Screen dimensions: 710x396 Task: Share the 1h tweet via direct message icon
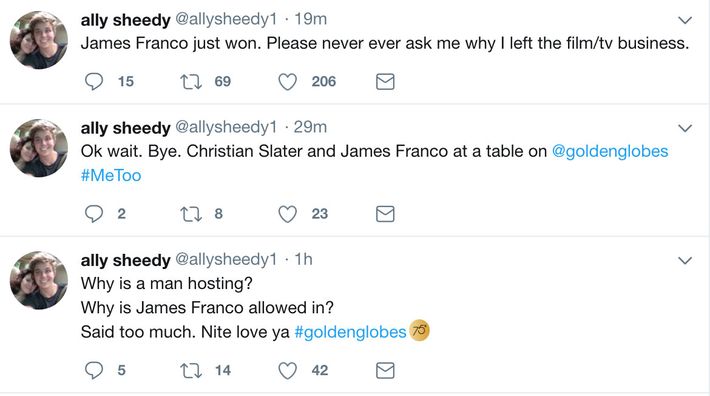coord(385,370)
